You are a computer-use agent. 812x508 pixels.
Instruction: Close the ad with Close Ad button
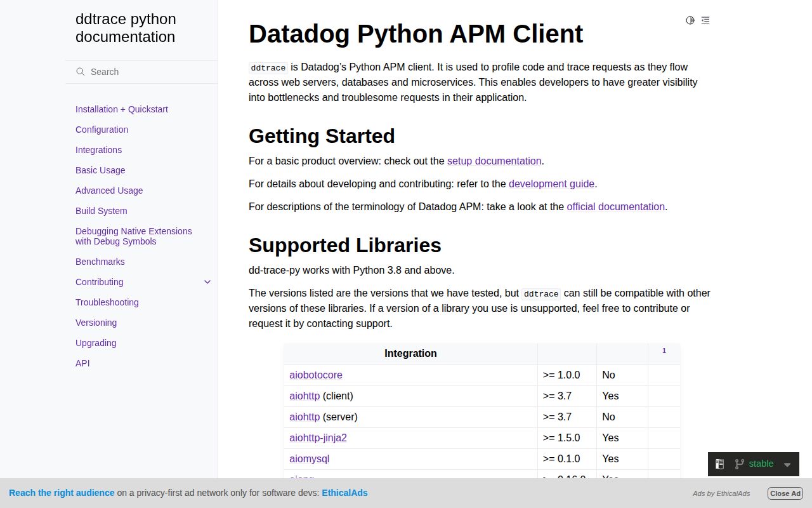(785, 493)
